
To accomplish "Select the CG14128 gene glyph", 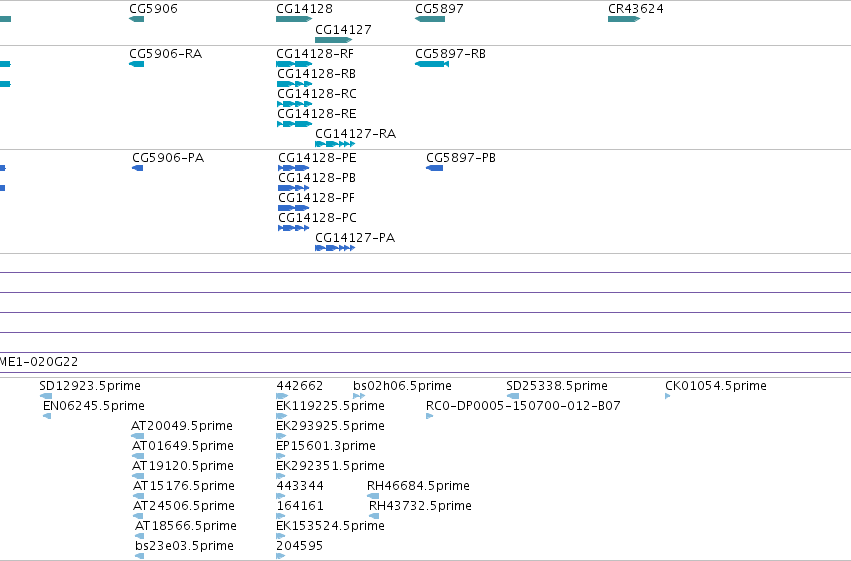I will 294,19.
